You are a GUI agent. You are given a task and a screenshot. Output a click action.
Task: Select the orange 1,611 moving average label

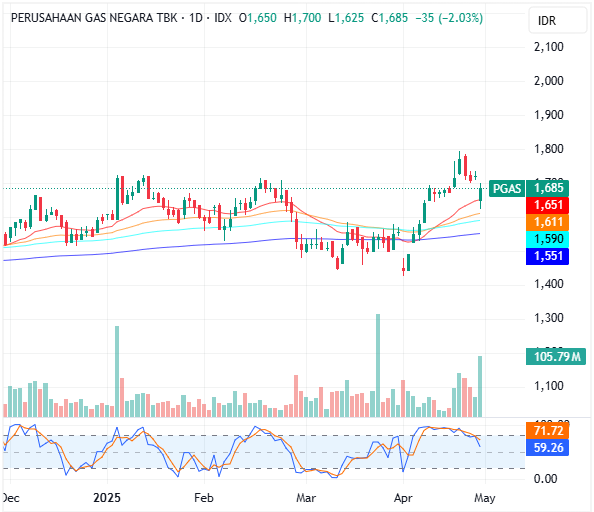[548, 222]
